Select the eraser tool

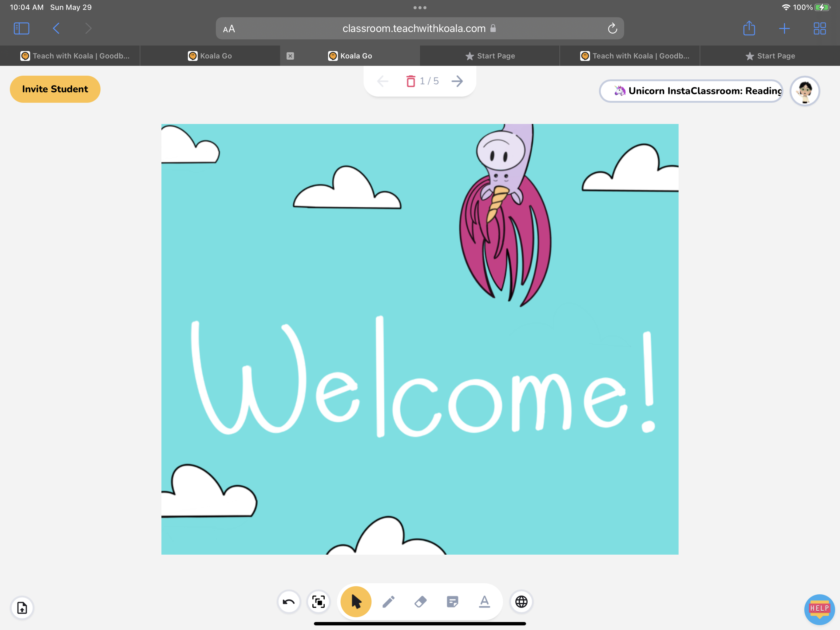[420, 601]
